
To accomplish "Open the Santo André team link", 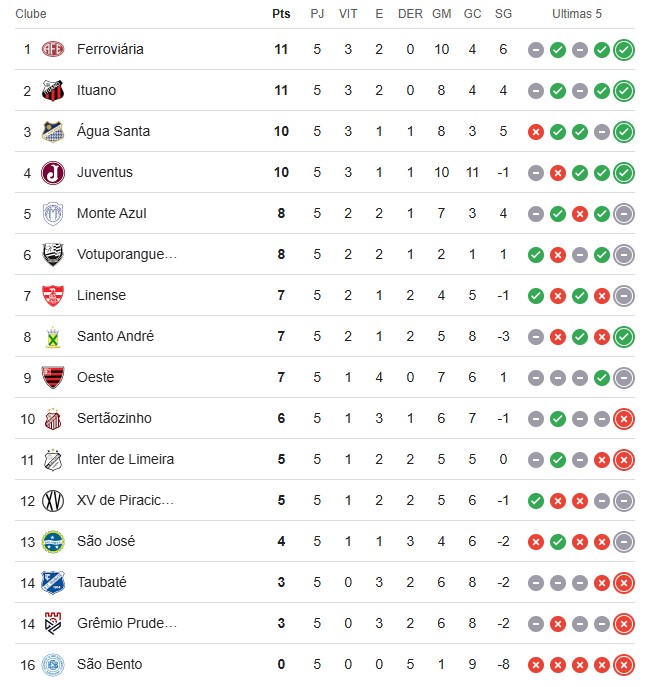I will [115, 336].
